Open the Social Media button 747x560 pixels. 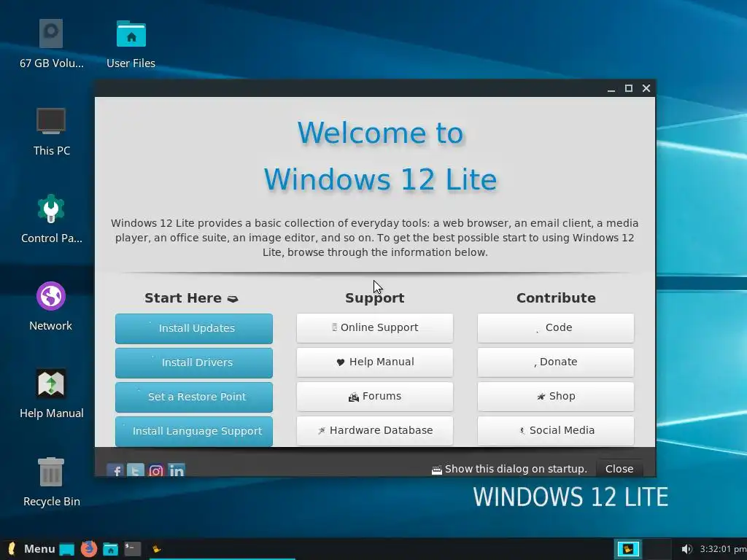[x=555, y=430]
